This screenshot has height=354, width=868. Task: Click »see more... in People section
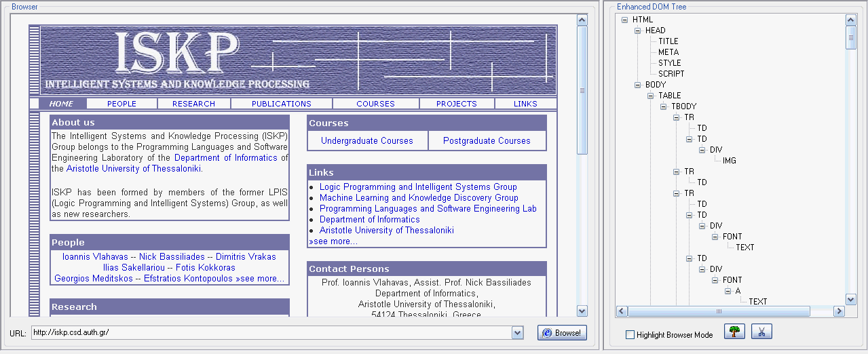pos(260,279)
